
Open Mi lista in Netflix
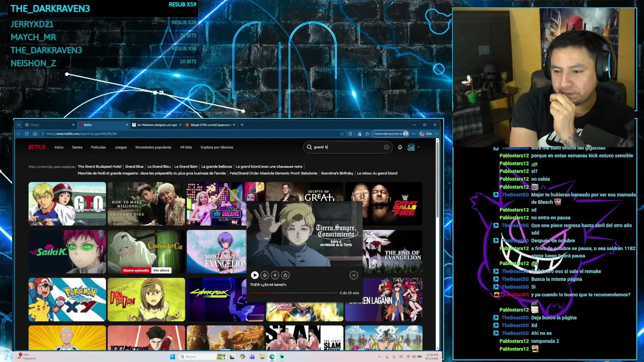click(186, 147)
